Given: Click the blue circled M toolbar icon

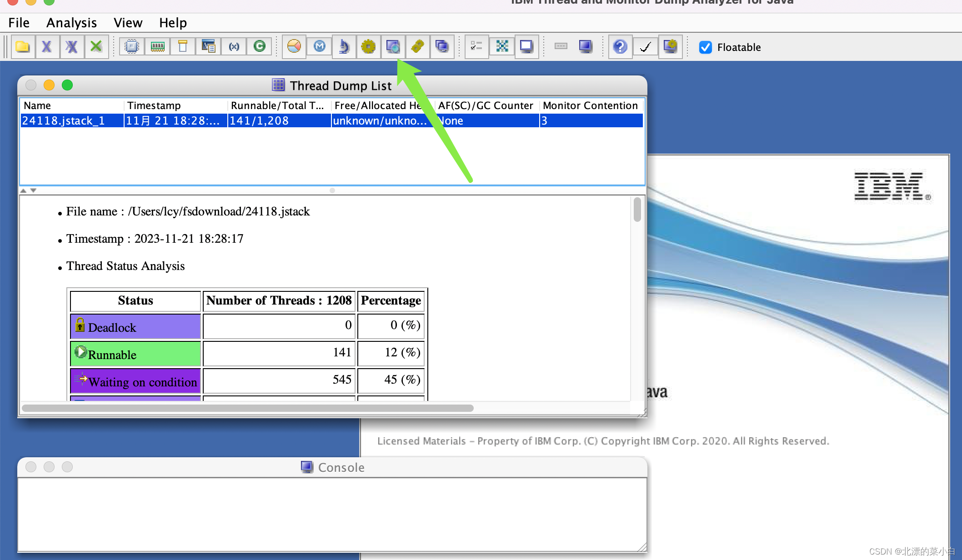Looking at the screenshot, I should point(319,46).
